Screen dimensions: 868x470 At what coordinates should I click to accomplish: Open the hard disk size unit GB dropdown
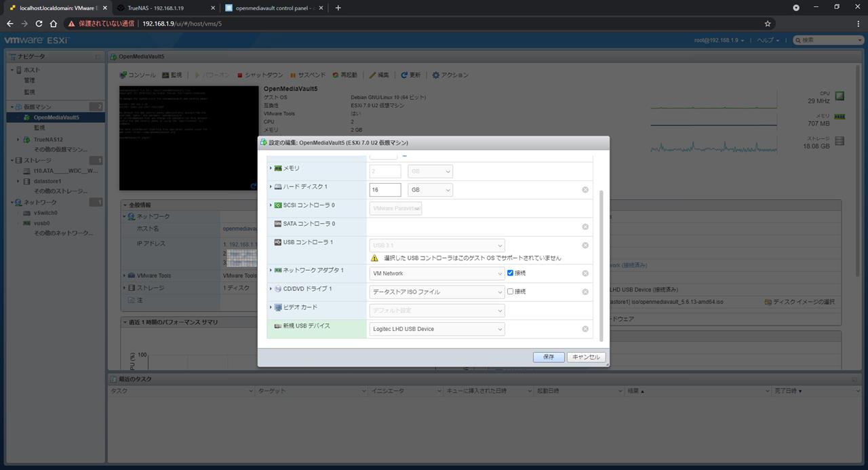pos(430,190)
